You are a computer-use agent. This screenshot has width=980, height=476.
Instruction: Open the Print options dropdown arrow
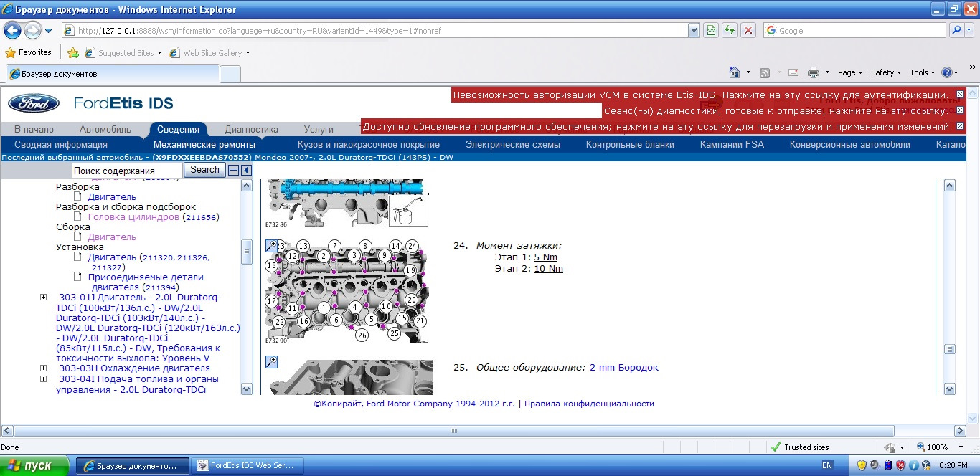point(826,72)
